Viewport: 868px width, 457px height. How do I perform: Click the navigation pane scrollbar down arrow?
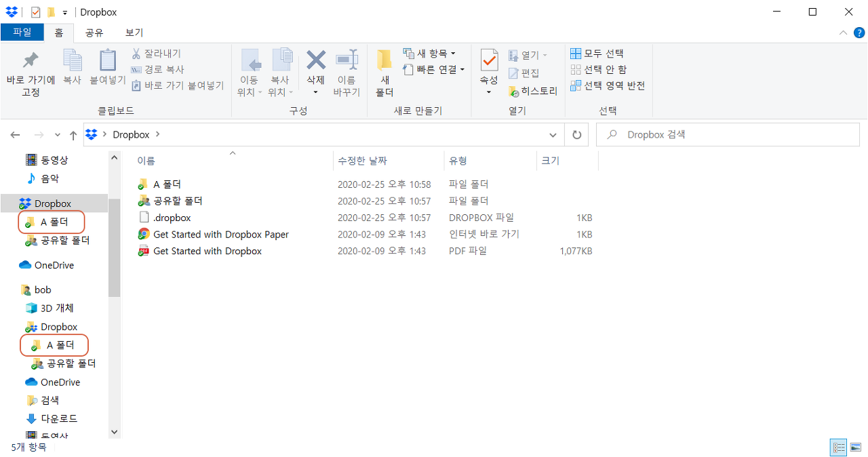[x=114, y=431]
